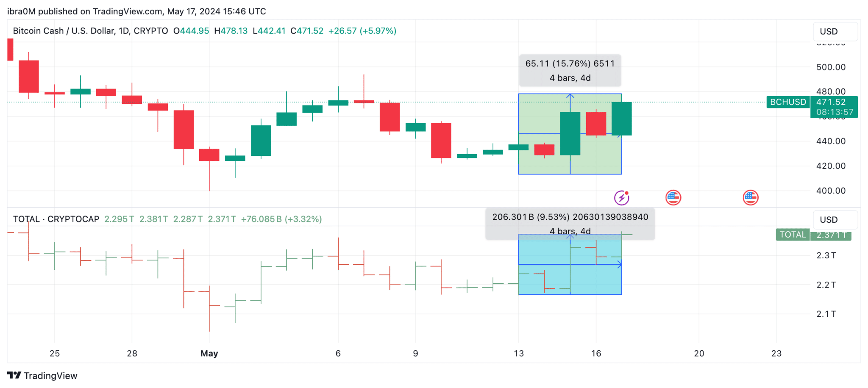Click the 471.52 current price label
The width and height of the screenshot is (868, 388).
(831, 102)
